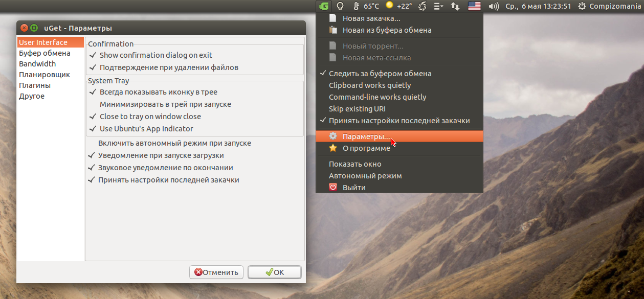This screenshot has width=644, height=299.
Task: Toggle Следить за буфером обмена in menu
Action: click(x=399, y=73)
